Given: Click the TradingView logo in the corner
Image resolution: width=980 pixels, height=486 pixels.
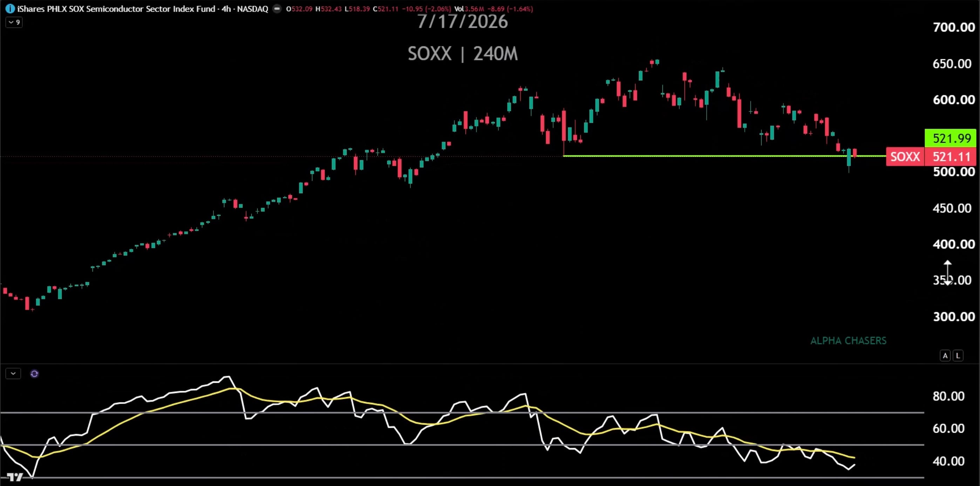Looking at the screenshot, I should (x=15, y=477).
